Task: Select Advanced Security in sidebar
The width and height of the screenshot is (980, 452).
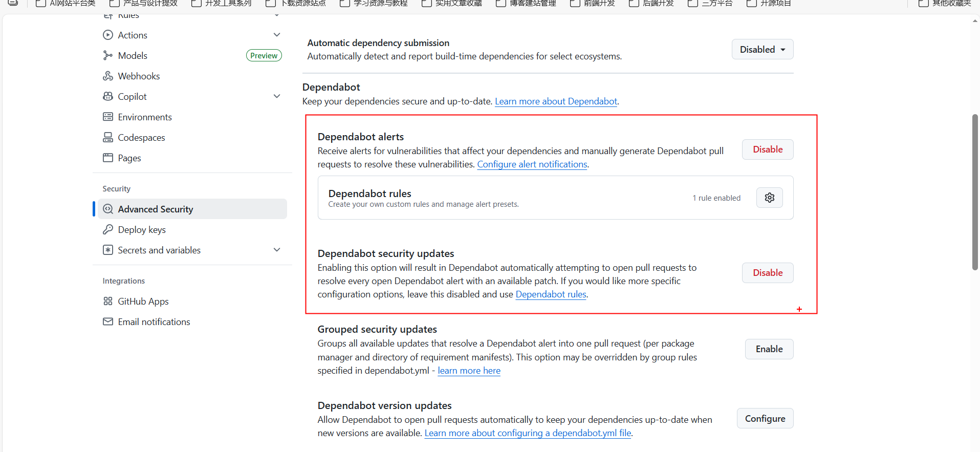Action: pos(156,209)
